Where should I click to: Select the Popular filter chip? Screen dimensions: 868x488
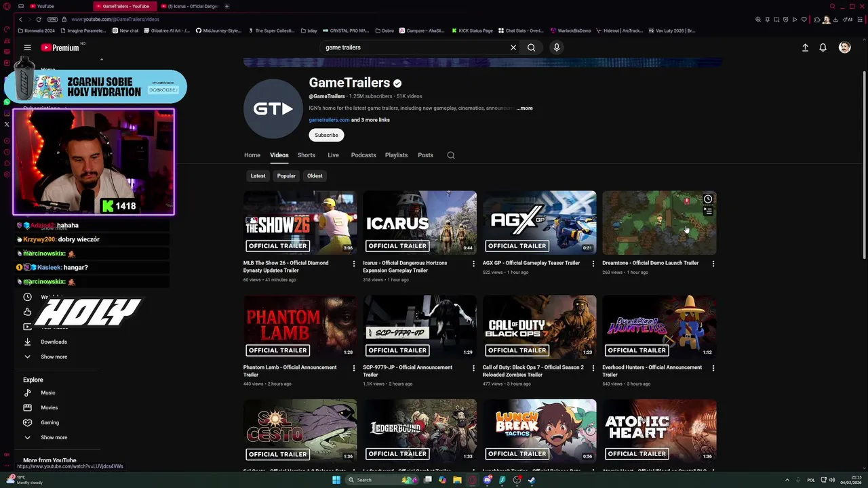tap(286, 176)
